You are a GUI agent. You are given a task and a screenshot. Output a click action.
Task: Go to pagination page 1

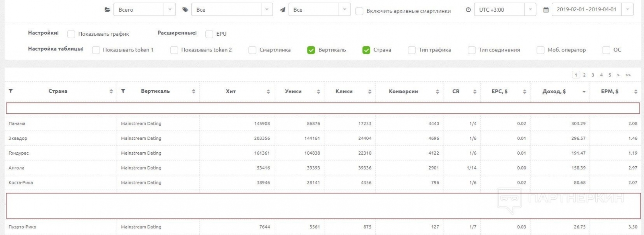pyautogui.click(x=576, y=75)
